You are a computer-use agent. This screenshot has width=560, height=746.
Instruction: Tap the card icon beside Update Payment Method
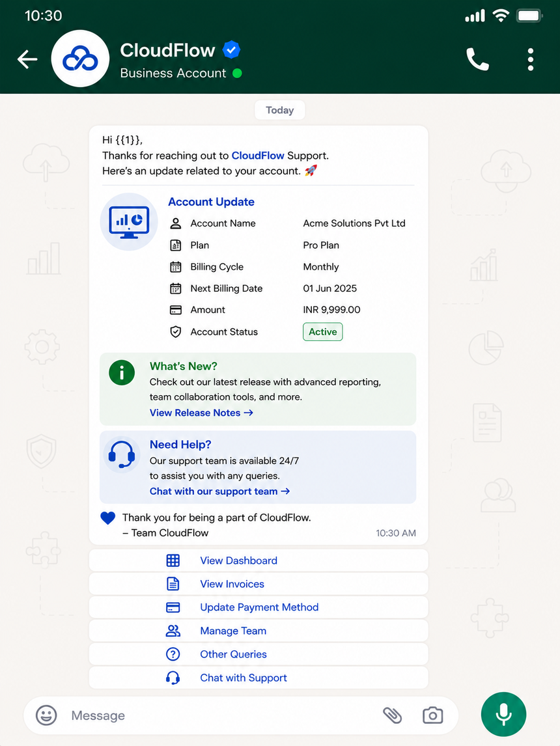pyautogui.click(x=173, y=607)
